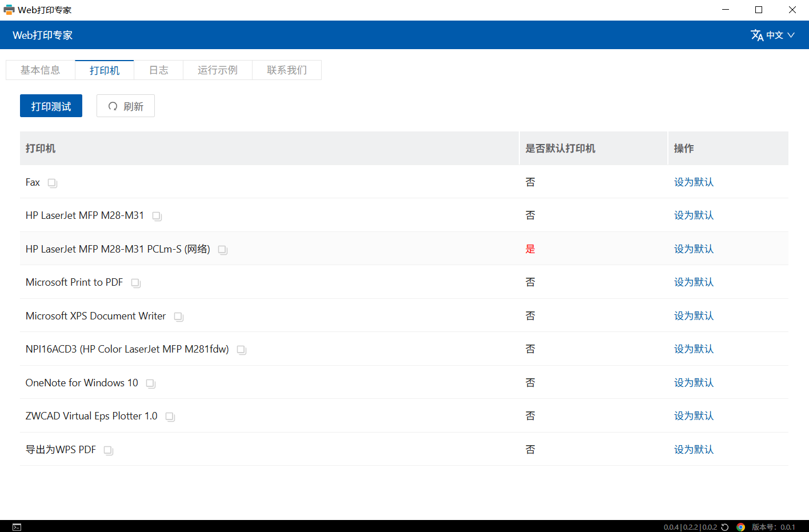
Task: Open the 中文 language dropdown
Action: [x=772, y=35]
